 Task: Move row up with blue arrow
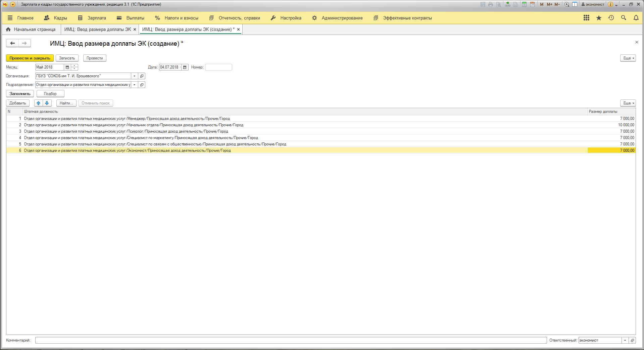pos(39,103)
